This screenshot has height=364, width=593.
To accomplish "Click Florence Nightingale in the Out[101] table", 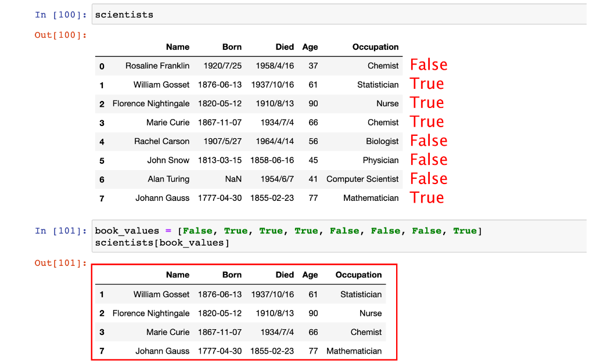I will coord(151,313).
